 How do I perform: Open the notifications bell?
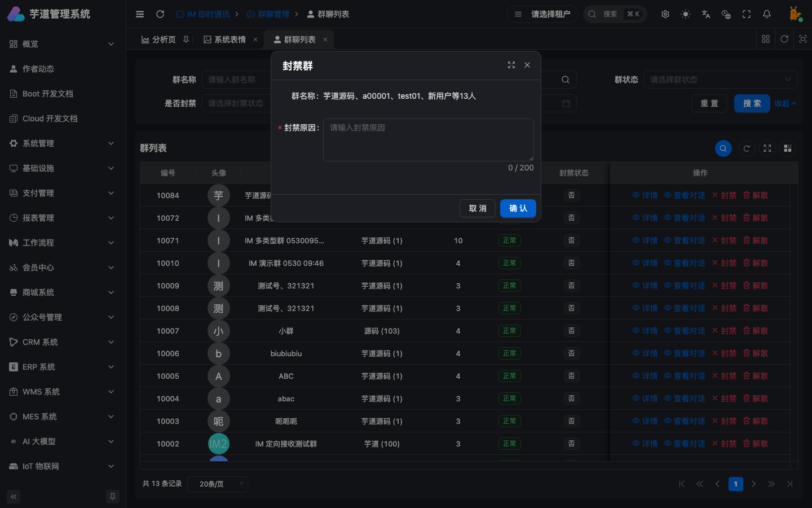click(x=767, y=14)
